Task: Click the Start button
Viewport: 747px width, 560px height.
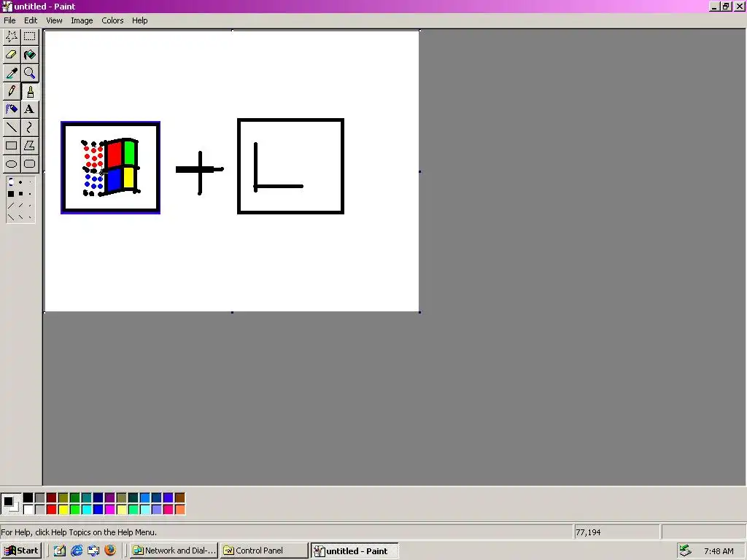Action: pyautogui.click(x=21, y=551)
